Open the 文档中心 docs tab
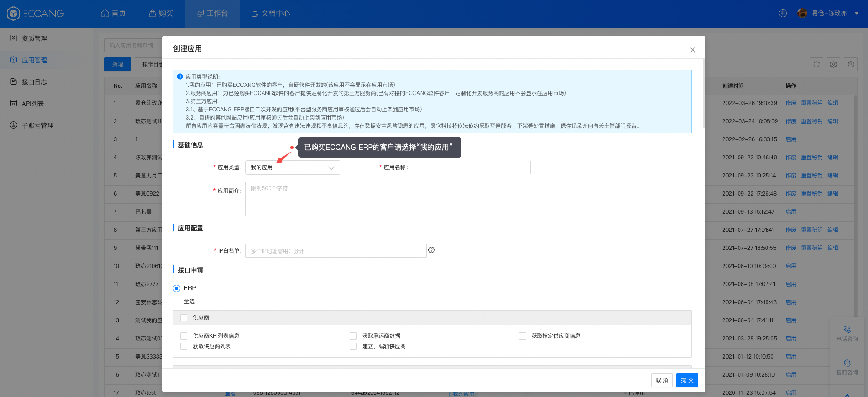868x397 pixels. click(271, 14)
